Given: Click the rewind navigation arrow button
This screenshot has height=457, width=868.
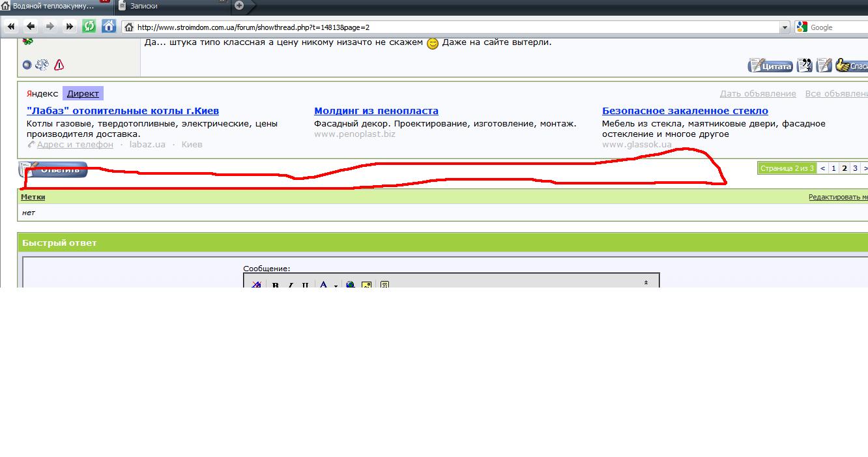Looking at the screenshot, I should tap(10, 27).
